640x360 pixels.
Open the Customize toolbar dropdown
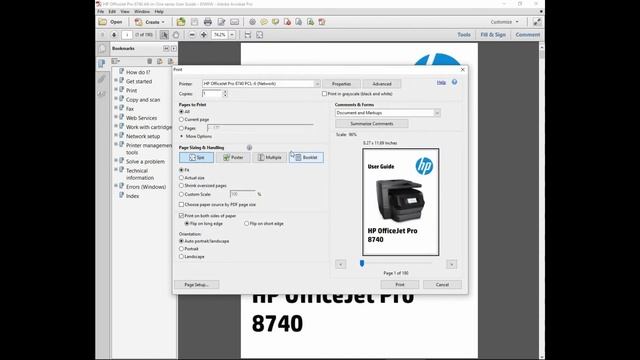click(x=505, y=22)
